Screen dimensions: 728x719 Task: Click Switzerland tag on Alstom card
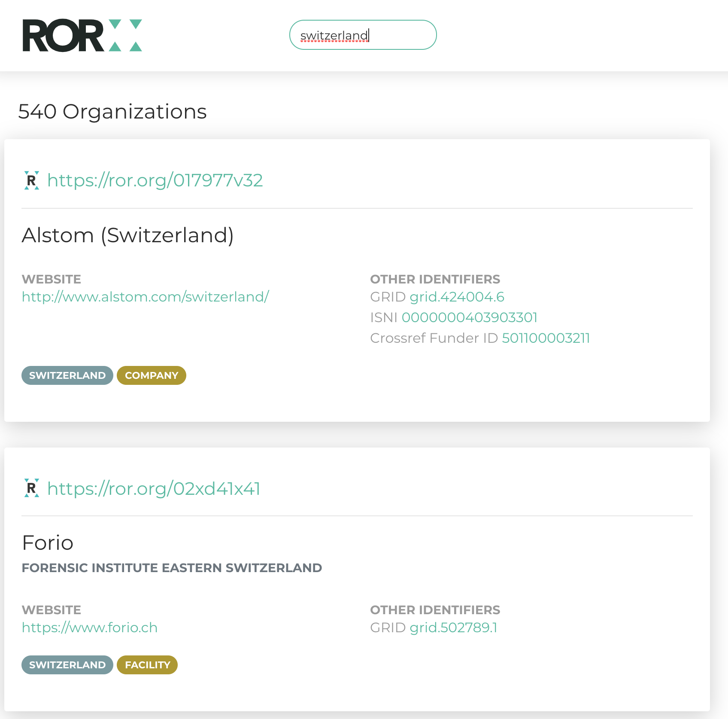(67, 375)
